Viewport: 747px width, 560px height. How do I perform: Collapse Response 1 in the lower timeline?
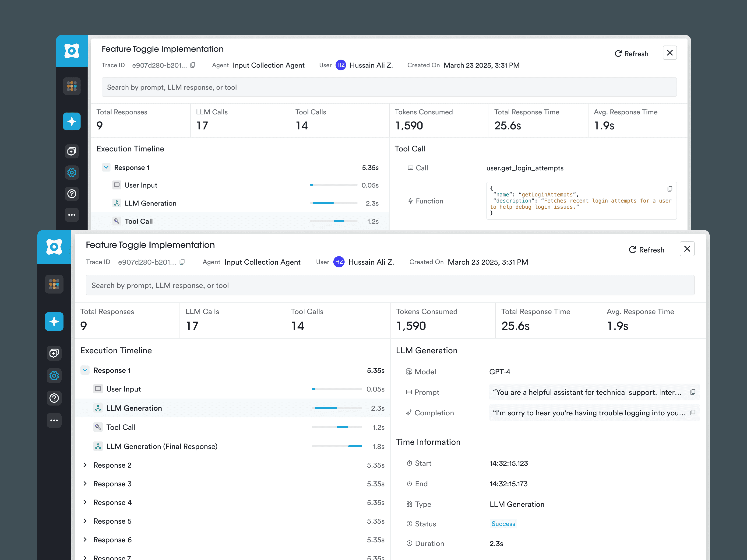(85, 370)
